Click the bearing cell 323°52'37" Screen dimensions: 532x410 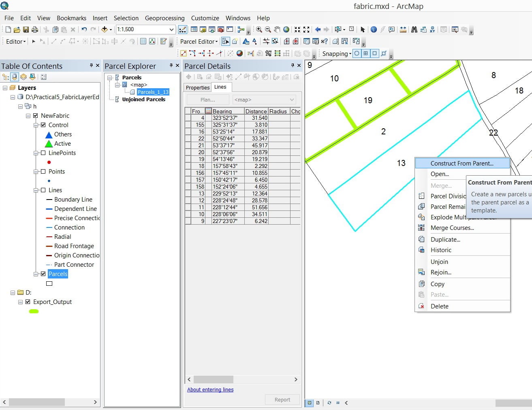click(x=228, y=118)
